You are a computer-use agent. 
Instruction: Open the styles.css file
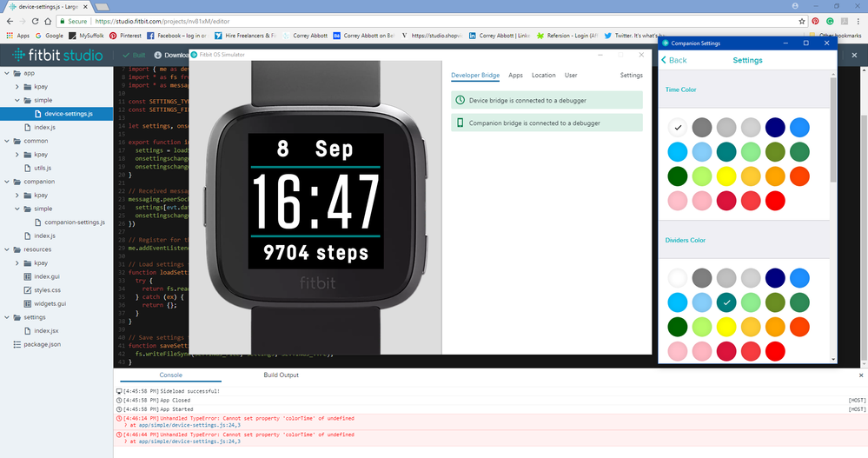click(x=45, y=289)
